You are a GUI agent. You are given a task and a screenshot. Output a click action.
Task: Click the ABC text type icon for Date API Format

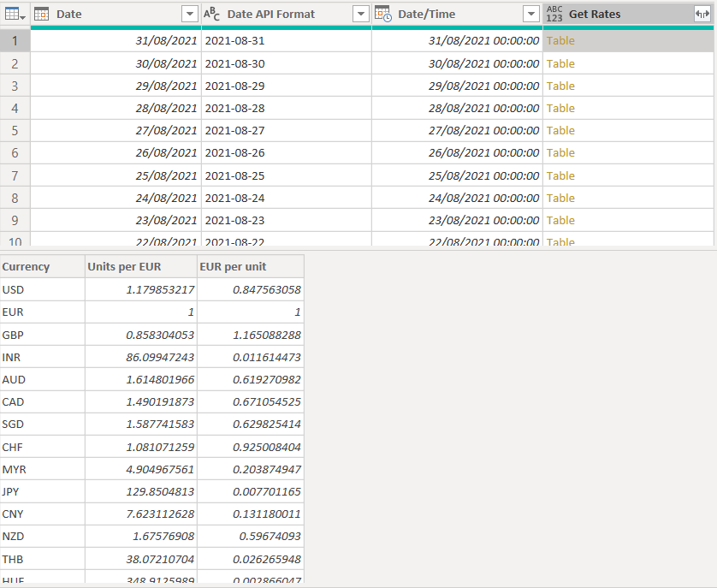(x=211, y=15)
